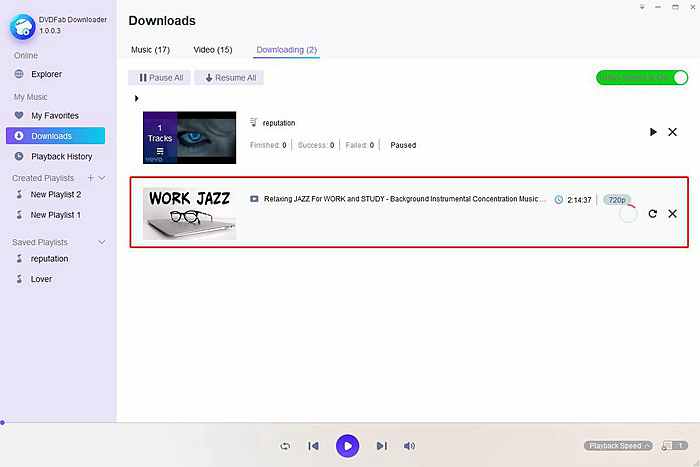Click the DVDFab Downloader logo
The width and height of the screenshot is (700, 467).
tap(22, 27)
